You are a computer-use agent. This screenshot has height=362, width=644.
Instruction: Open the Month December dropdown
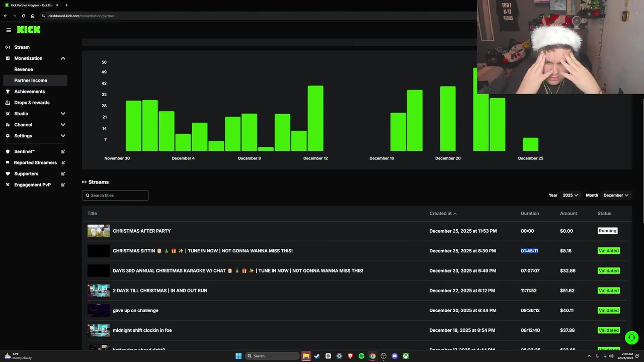coord(616,195)
